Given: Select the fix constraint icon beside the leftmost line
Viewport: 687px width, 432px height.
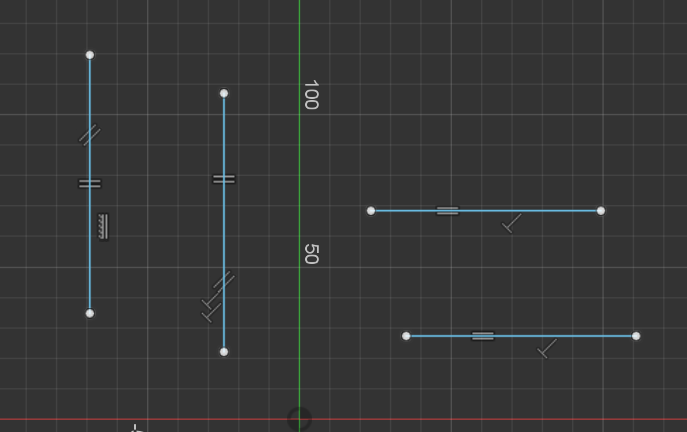Looking at the screenshot, I should (x=103, y=227).
